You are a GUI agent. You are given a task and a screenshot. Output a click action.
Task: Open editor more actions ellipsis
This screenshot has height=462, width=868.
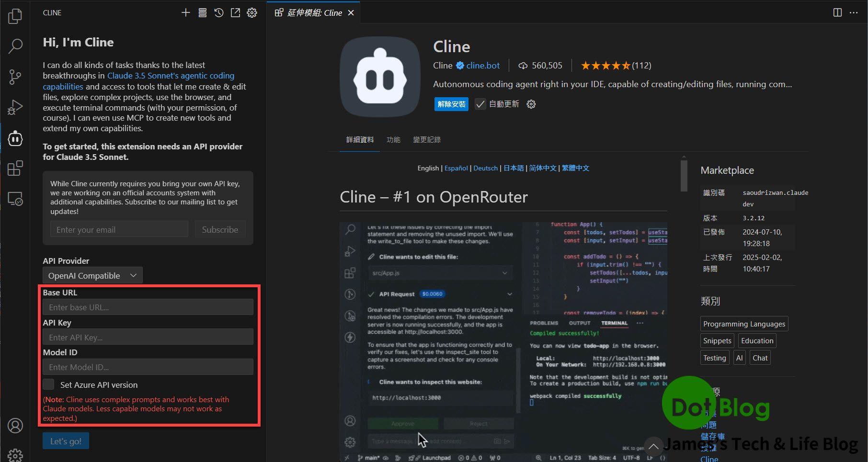pyautogui.click(x=854, y=13)
